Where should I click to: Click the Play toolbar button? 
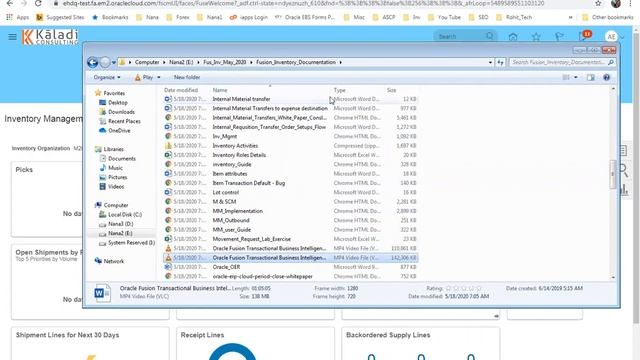[x=144, y=77]
